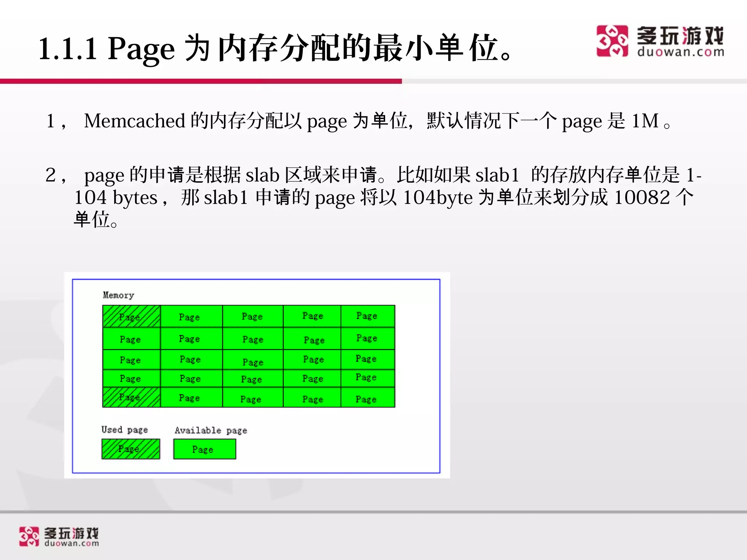
Task: Click the number '10082' in the second bullet
Action: tap(642, 197)
